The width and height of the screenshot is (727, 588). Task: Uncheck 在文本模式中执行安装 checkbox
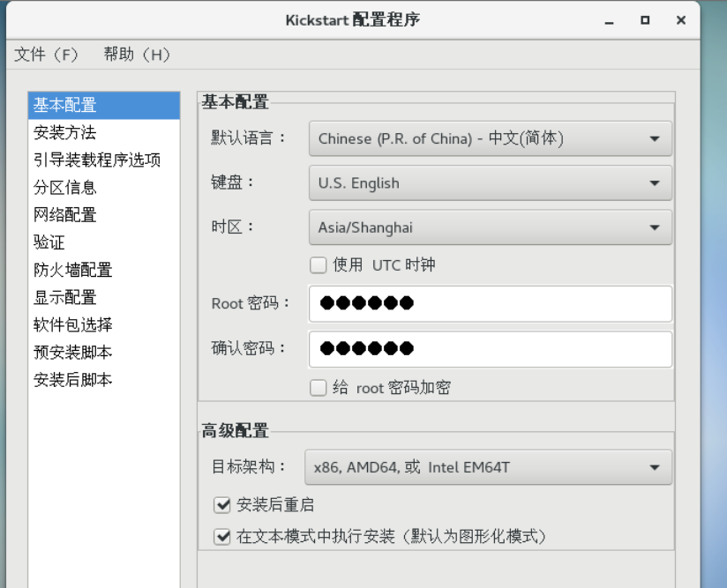click(x=222, y=537)
